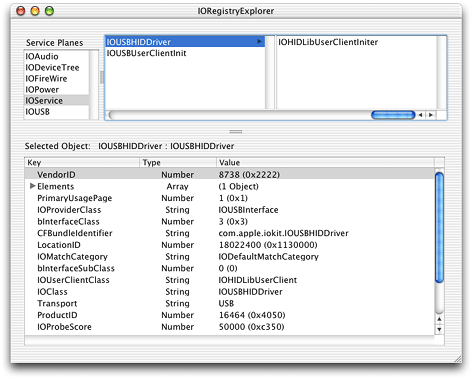
Task: Select the Transport key
Action: [x=57, y=303]
